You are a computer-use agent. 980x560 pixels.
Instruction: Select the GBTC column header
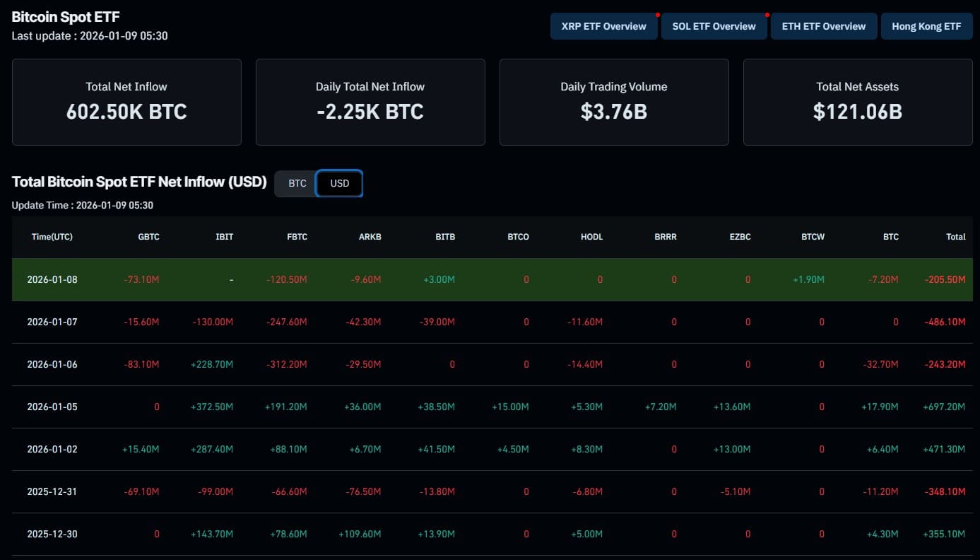tap(148, 237)
